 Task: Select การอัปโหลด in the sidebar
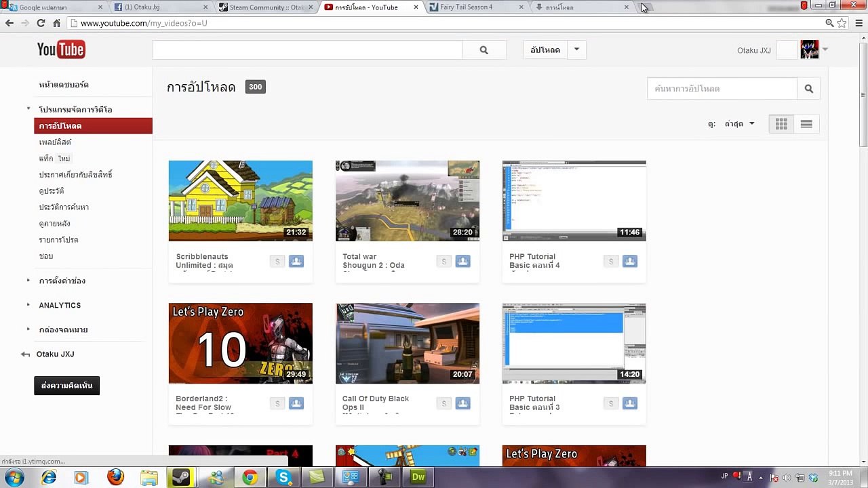pyautogui.click(x=93, y=125)
